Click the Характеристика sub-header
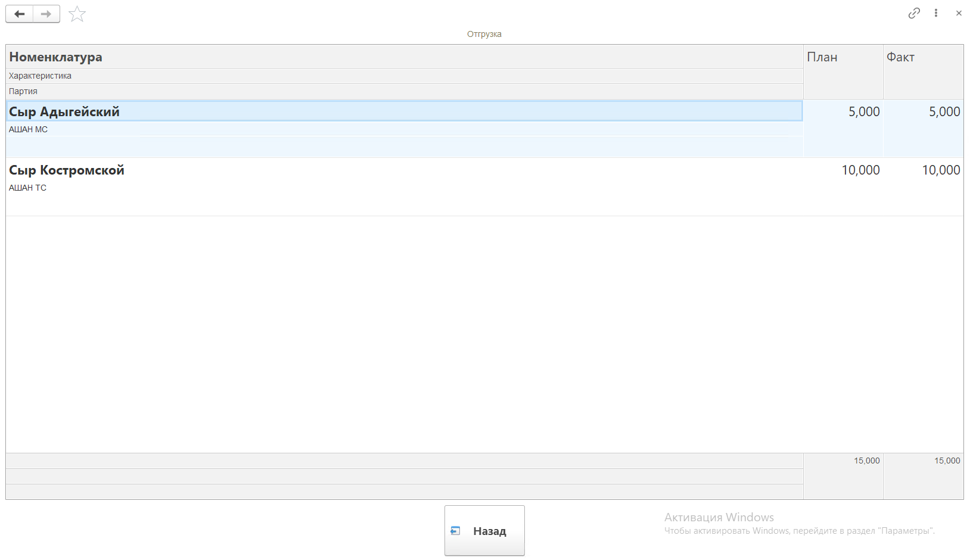This screenshot has height=560, width=970. (40, 76)
